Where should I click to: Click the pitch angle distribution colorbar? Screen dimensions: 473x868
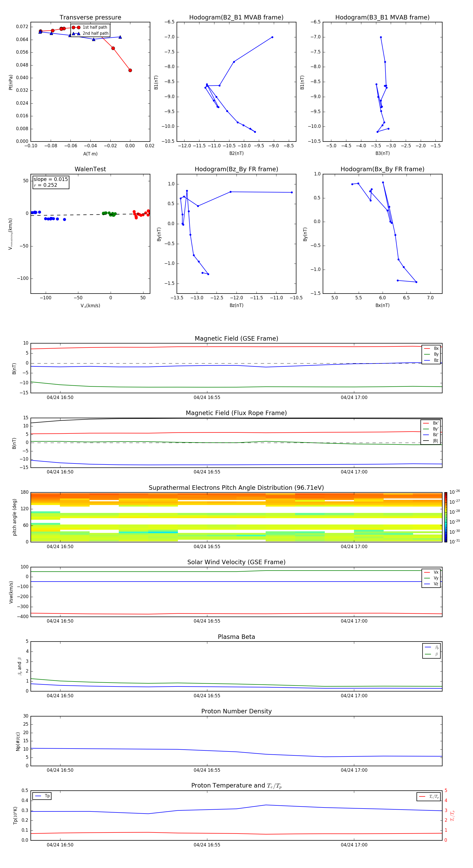(x=445, y=517)
